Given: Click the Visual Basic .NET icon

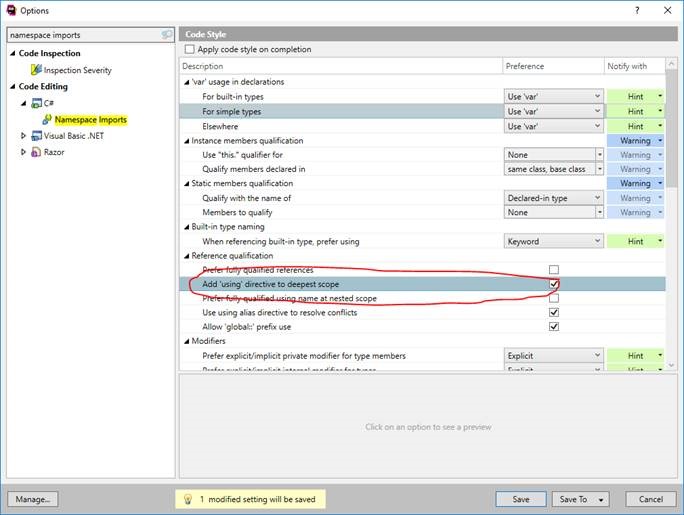Looking at the screenshot, I should (37, 136).
